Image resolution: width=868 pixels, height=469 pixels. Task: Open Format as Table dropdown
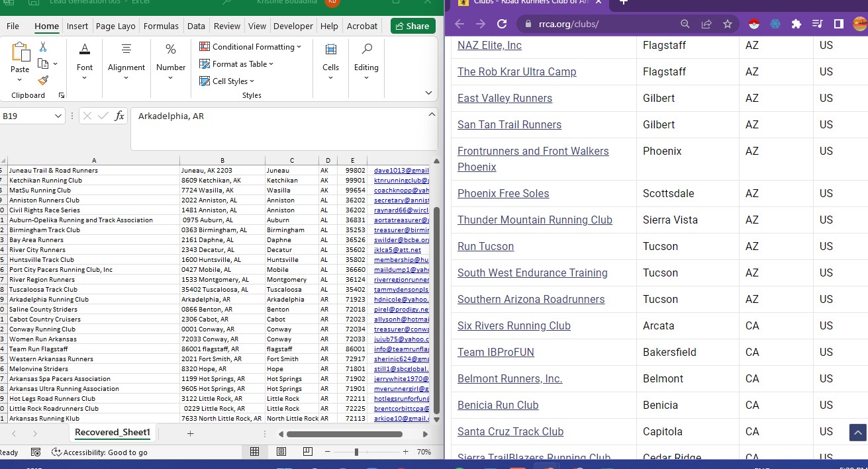point(236,64)
